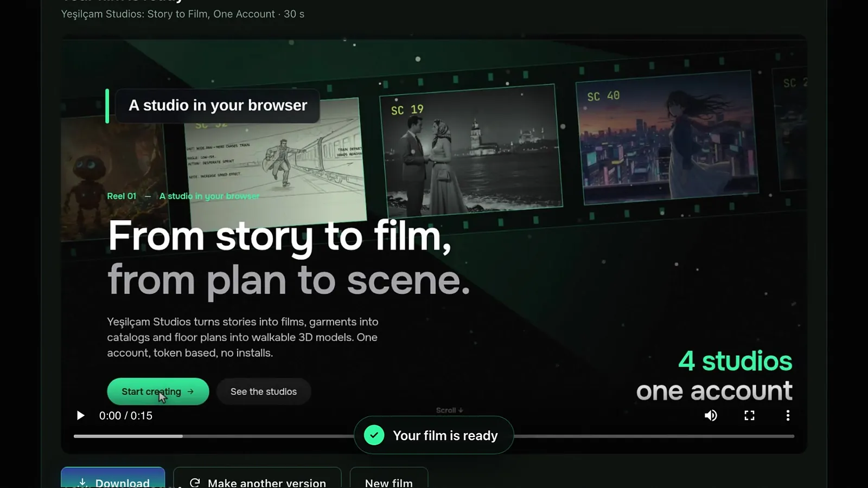Mute the video with the speaker icon
Image resolution: width=868 pixels, height=488 pixels.
pos(711,415)
